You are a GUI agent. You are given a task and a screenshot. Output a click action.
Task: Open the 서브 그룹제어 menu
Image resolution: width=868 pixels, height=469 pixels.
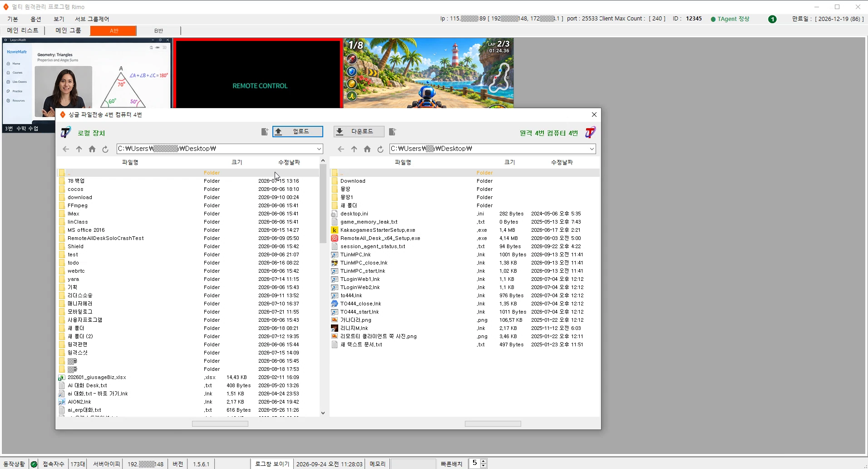(92, 19)
